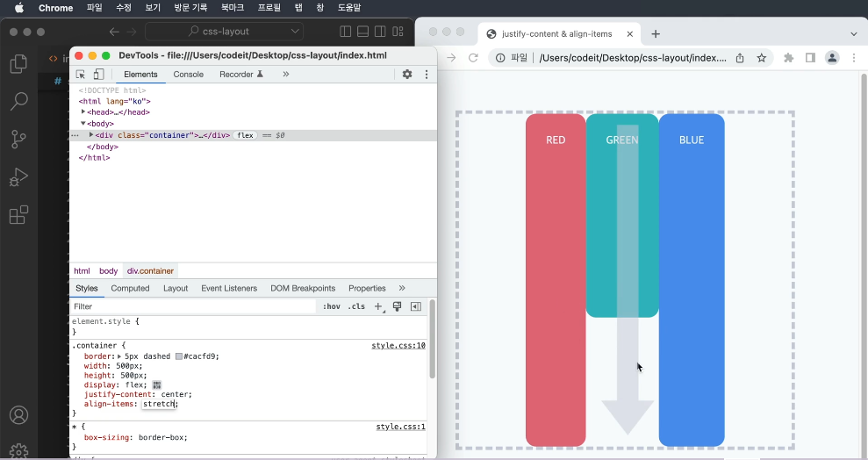Image resolution: width=868 pixels, height=460 pixels.
Task: Show more DevTools panel tabs
Action: 285,74
